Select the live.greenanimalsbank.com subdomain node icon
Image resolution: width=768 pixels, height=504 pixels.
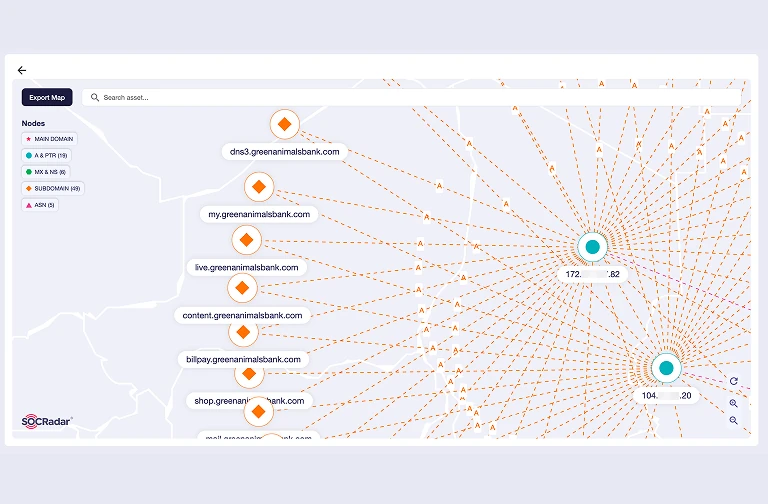tap(246, 240)
